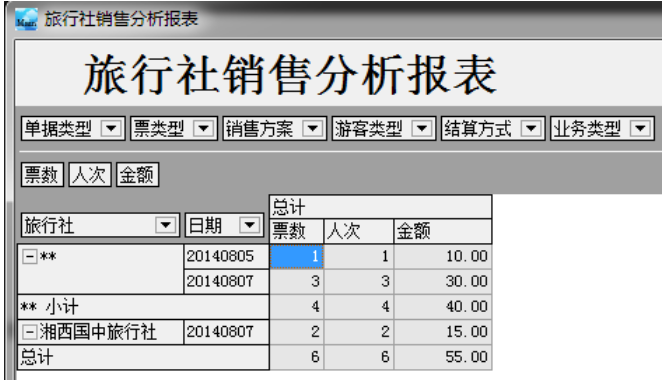Select the 票数 column header
Screen dimensions: 667x380
(x=297, y=231)
